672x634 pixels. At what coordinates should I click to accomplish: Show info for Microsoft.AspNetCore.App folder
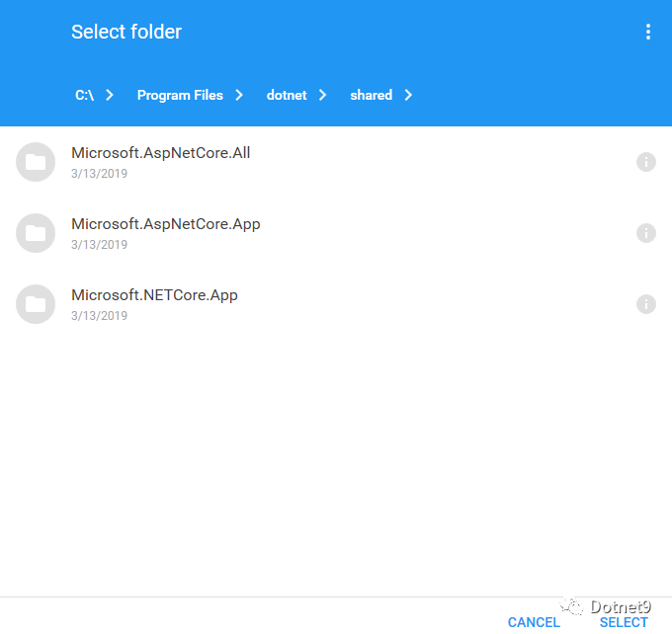tap(646, 233)
